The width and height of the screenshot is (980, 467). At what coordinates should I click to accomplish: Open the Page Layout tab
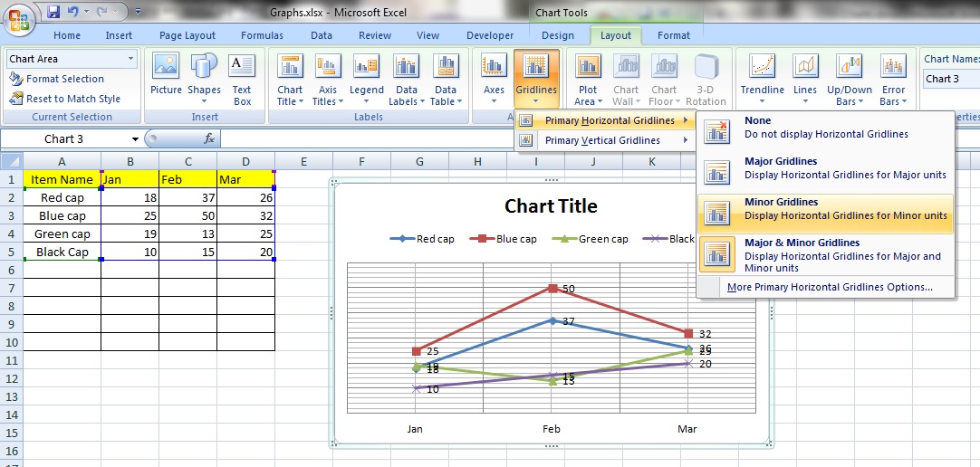(x=187, y=35)
